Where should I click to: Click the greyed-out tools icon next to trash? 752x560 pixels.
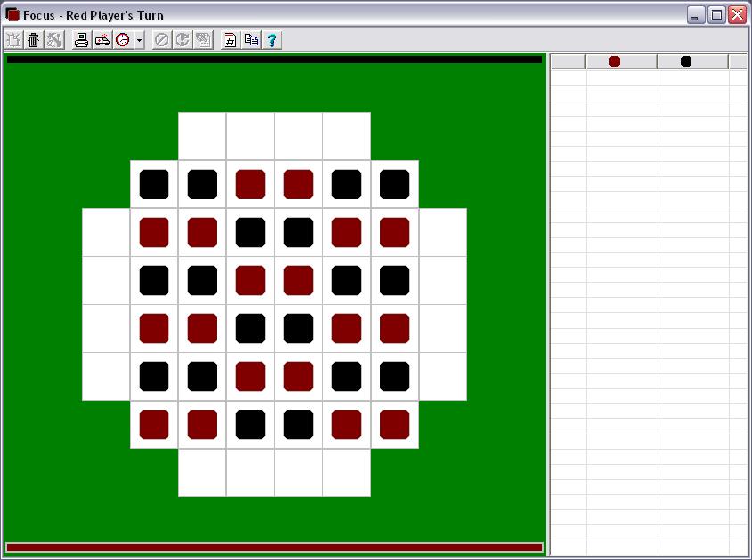click(x=54, y=40)
